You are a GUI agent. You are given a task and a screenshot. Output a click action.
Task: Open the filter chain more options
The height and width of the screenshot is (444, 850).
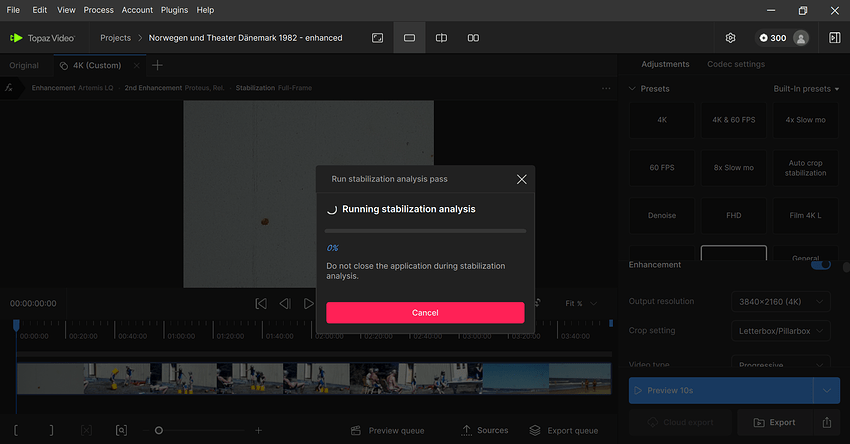point(606,88)
